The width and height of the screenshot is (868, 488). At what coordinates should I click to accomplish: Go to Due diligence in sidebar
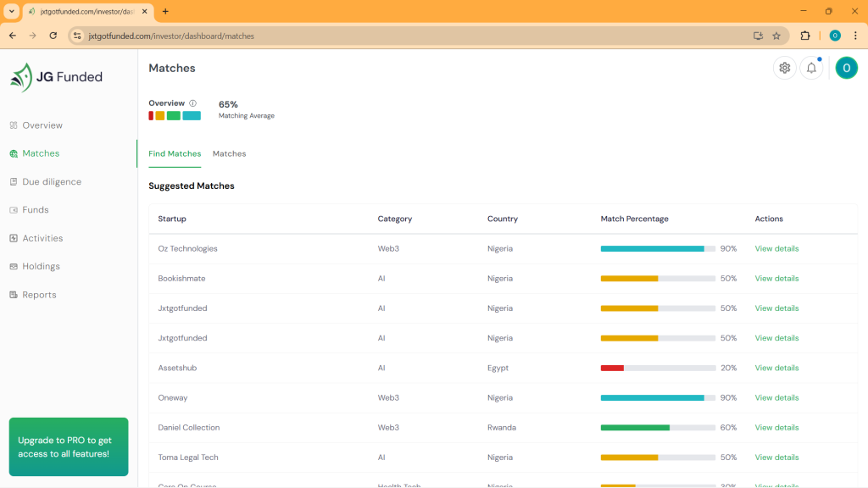coord(52,181)
